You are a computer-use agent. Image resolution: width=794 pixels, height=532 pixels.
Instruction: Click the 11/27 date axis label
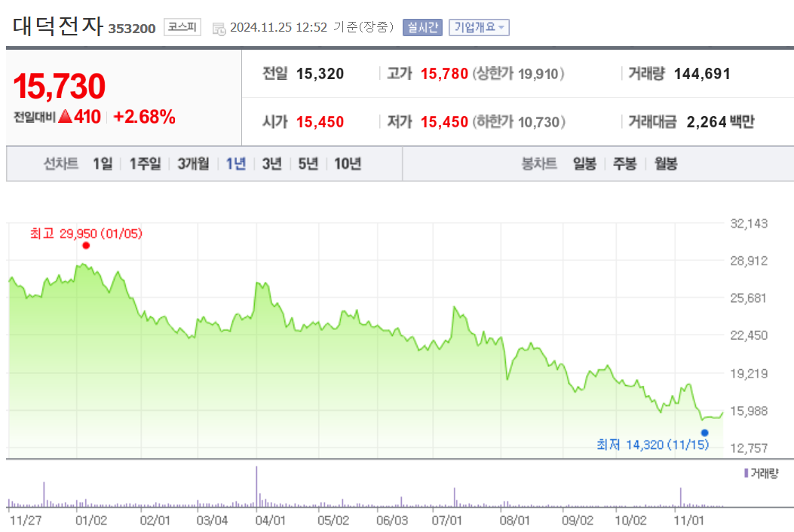point(26,521)
